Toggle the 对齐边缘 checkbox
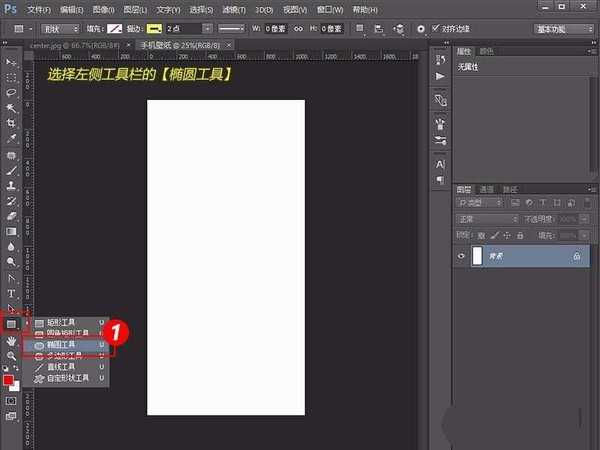The width and height of the screenshot is (600, 450). (x=437, y=29)
